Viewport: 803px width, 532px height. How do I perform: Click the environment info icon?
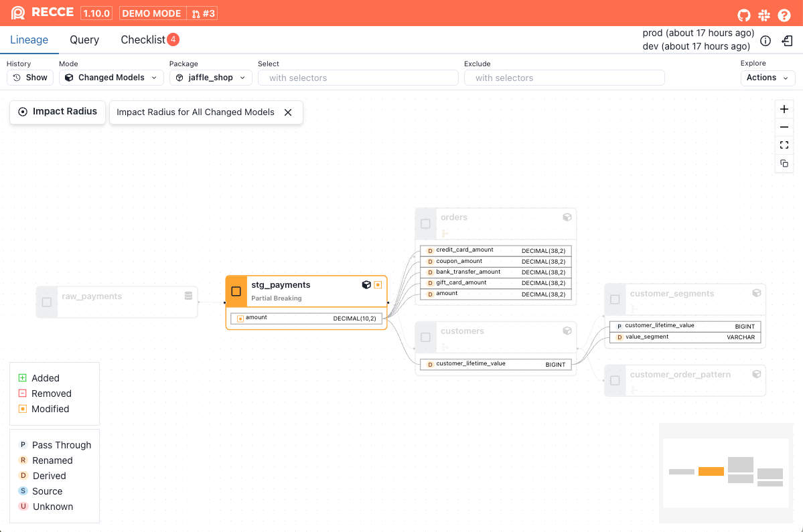point(765,41)
